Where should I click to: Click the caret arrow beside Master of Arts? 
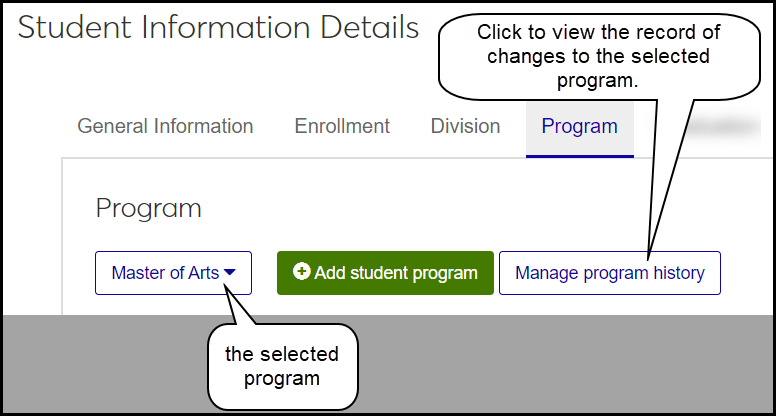[x=230, y=272]
